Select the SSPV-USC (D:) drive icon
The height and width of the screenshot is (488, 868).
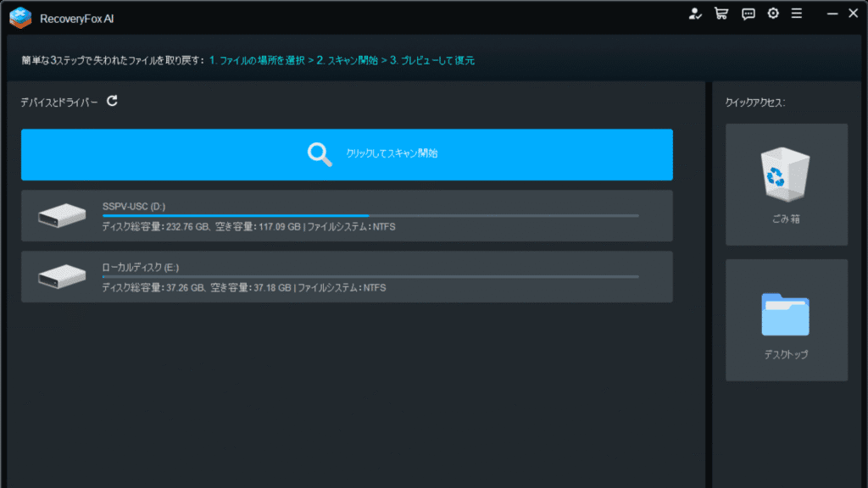pyautogui.click(x=62, y=215)
